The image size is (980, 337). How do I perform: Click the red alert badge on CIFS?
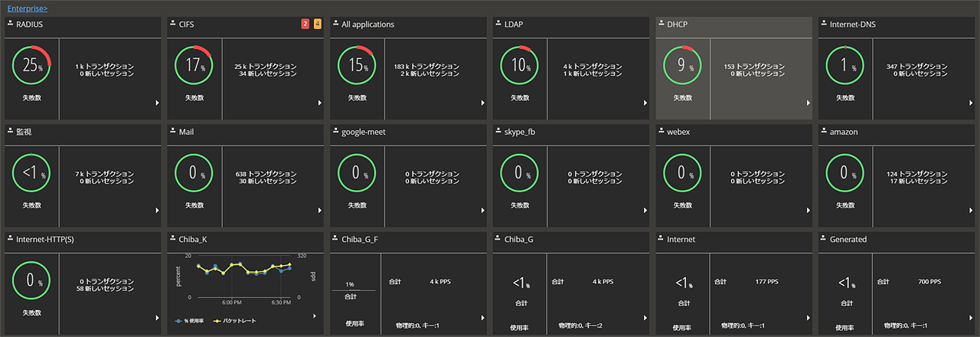(x=305, y=25)
